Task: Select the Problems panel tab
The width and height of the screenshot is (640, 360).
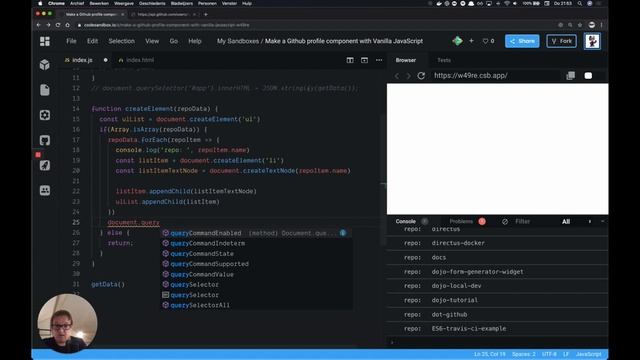Action: [461, 222]
